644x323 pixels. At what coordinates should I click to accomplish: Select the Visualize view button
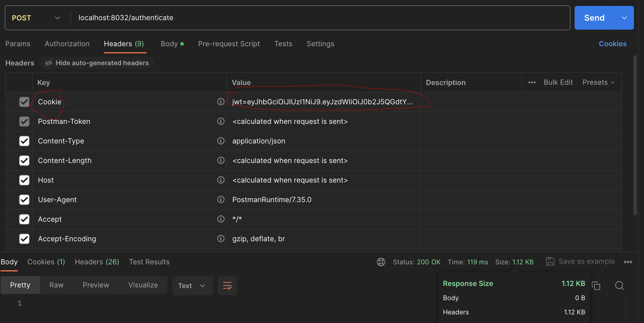[143, 285]
